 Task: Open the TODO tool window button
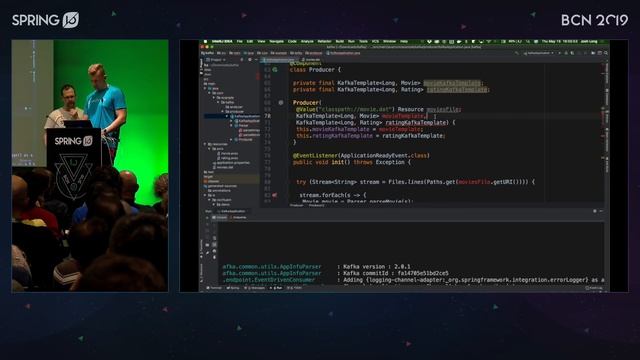pyautogui.click(x=295, y=288)
